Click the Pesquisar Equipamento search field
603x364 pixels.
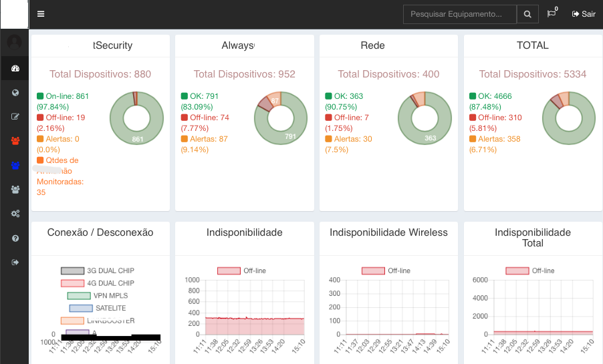[x=460, y=14]
